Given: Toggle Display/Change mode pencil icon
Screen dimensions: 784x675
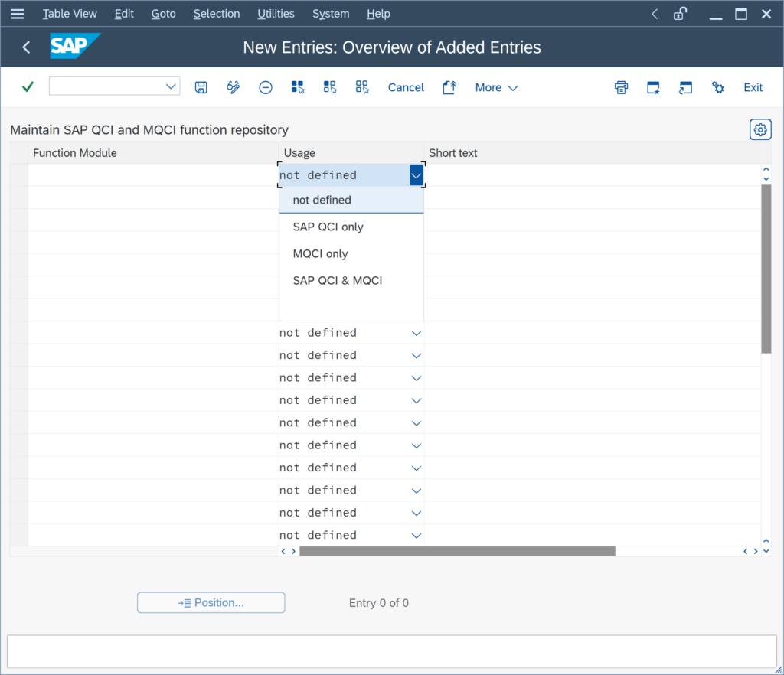Looking at the screenshot, I should pos(233,87).
